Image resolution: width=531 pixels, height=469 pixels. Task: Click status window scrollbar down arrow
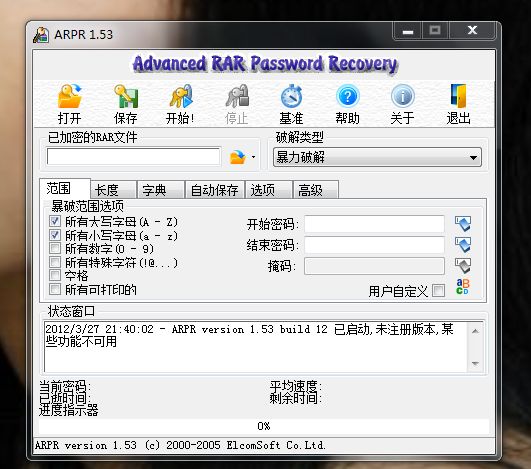coord(475,364)
